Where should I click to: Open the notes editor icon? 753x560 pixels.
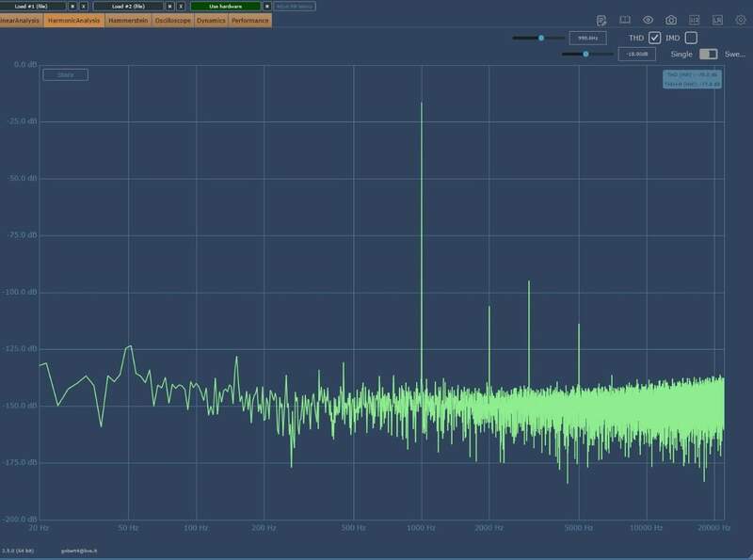point(601,20)
